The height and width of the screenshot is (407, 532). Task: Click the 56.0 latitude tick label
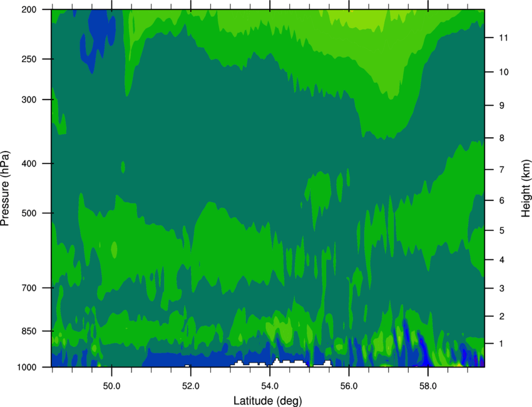coord(349,386)
